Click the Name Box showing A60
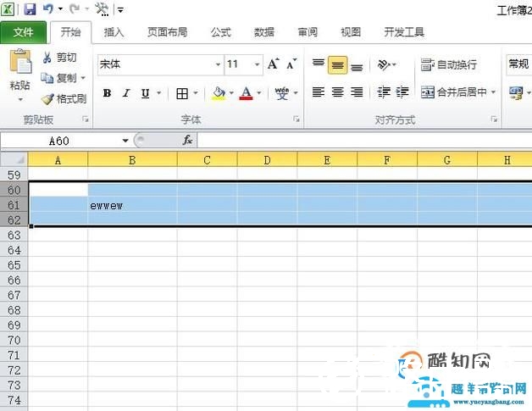 pos(59,141)
